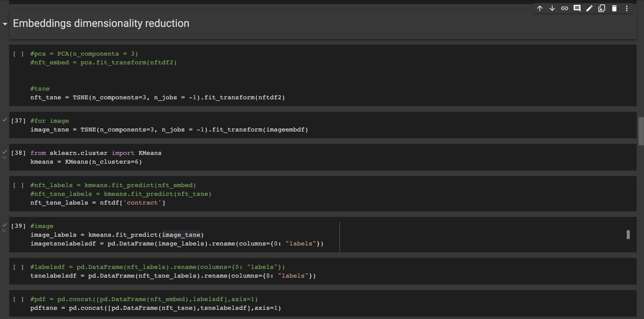Copy link to cell icon
The width and height of the screenshot is (644, 319).
tap(564, 9)
